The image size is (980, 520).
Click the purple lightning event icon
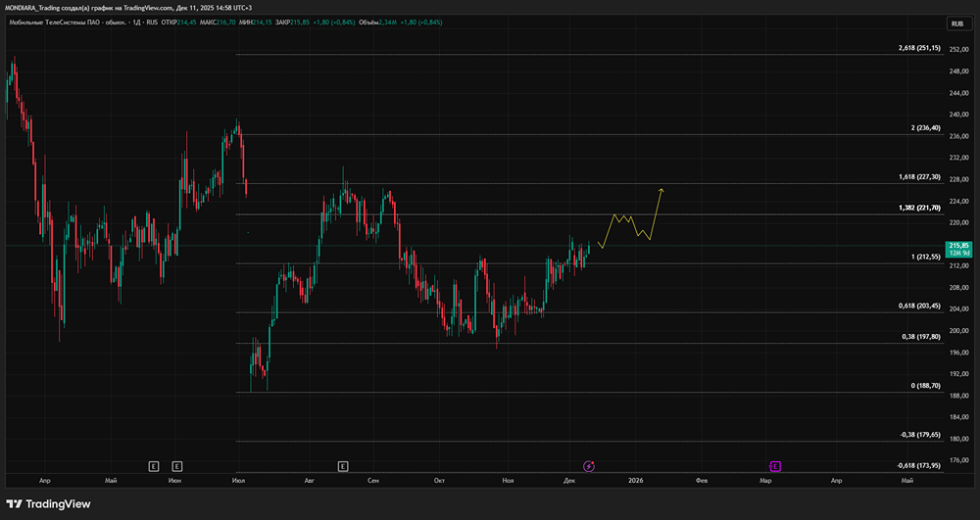(589, 466)
